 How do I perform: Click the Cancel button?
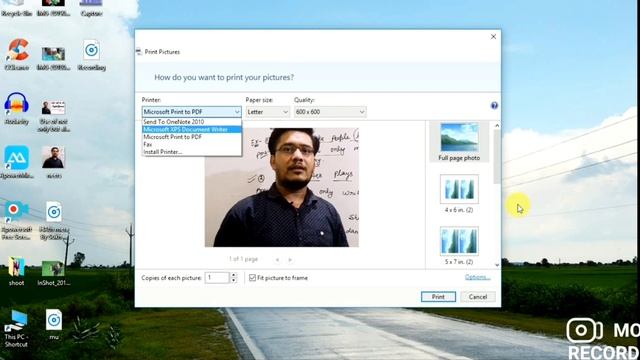pyautogui.click(x=478, y=297)
